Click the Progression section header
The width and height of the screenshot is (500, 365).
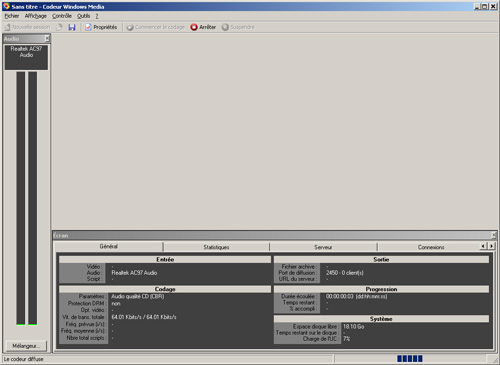[x=381, y=289]
